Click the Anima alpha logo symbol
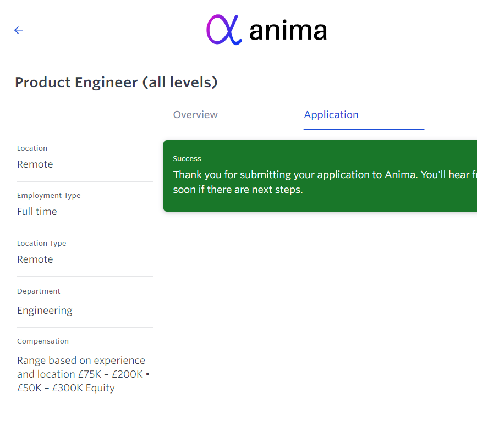Image resolution: width=477 pixels, height=448 pixels. (x=224, y=30)
